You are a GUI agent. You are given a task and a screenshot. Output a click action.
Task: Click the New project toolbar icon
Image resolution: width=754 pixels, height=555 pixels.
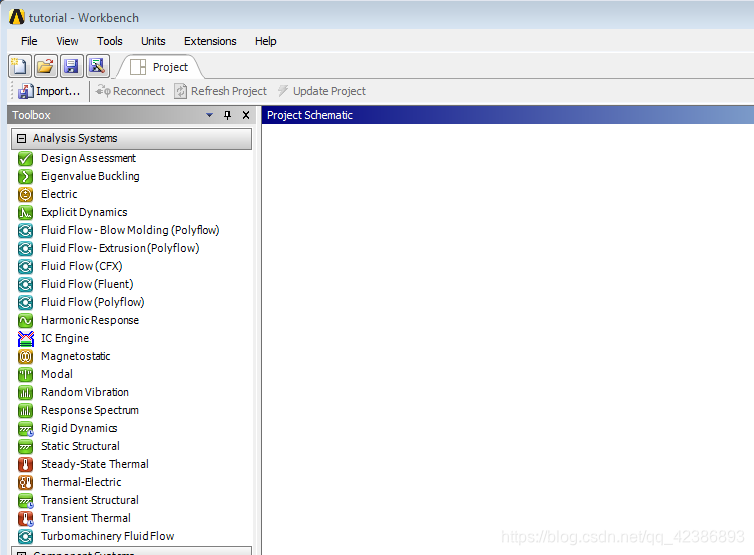click(x=20, y=66)
